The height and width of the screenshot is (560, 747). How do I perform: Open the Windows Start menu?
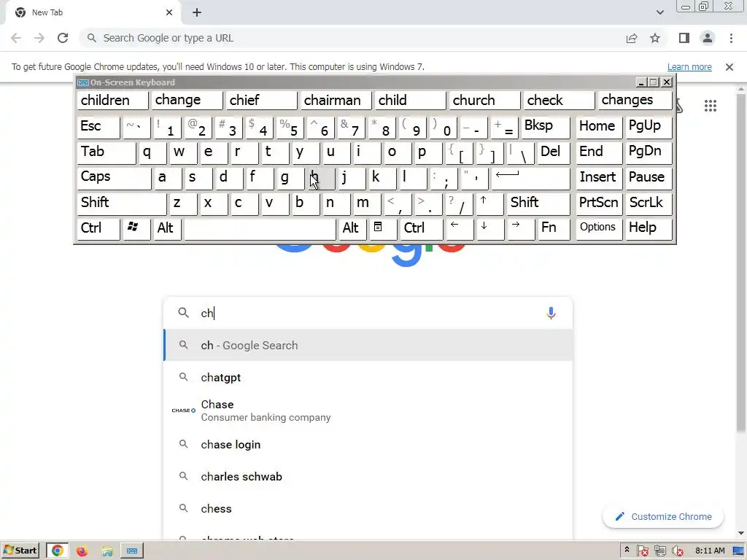pyautogui.click(x=20, y=551)
